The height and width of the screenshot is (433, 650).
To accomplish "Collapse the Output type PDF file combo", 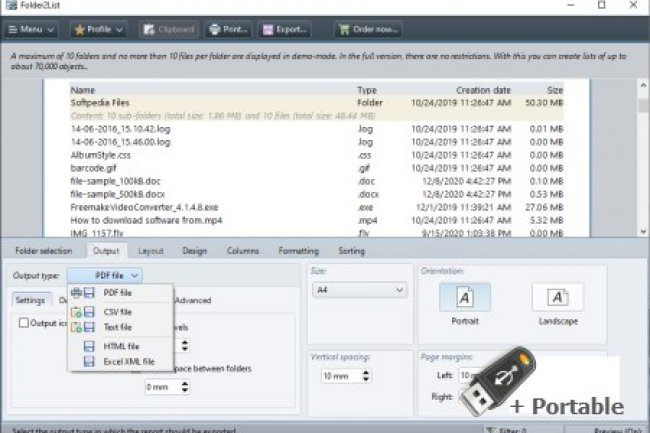I will (x=105, y=276).
